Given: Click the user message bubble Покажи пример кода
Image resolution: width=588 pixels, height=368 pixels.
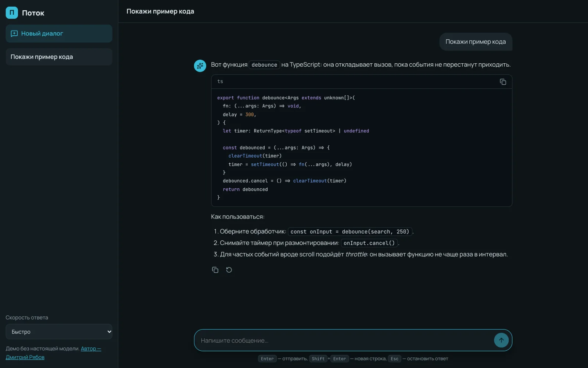Looking at the screenshot, I should click(476, 42).
